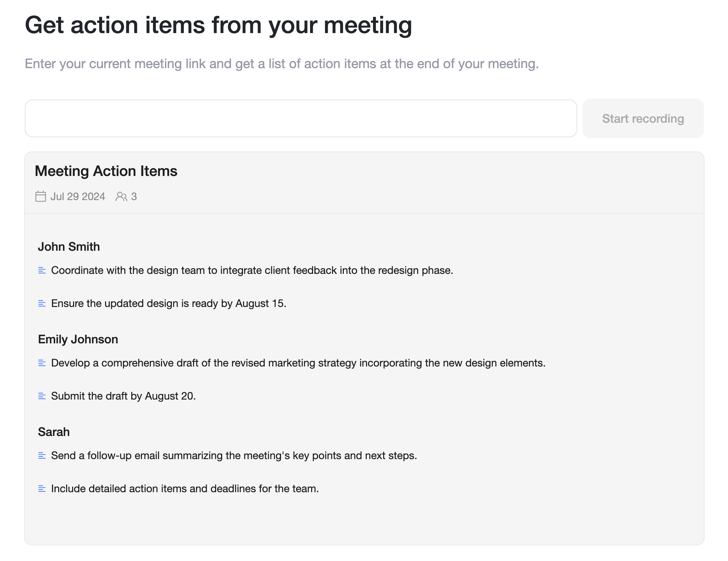Click the list icon beside 'Ensure the updated design'
Screen dimensions: 728x561
tap(42, 303)
